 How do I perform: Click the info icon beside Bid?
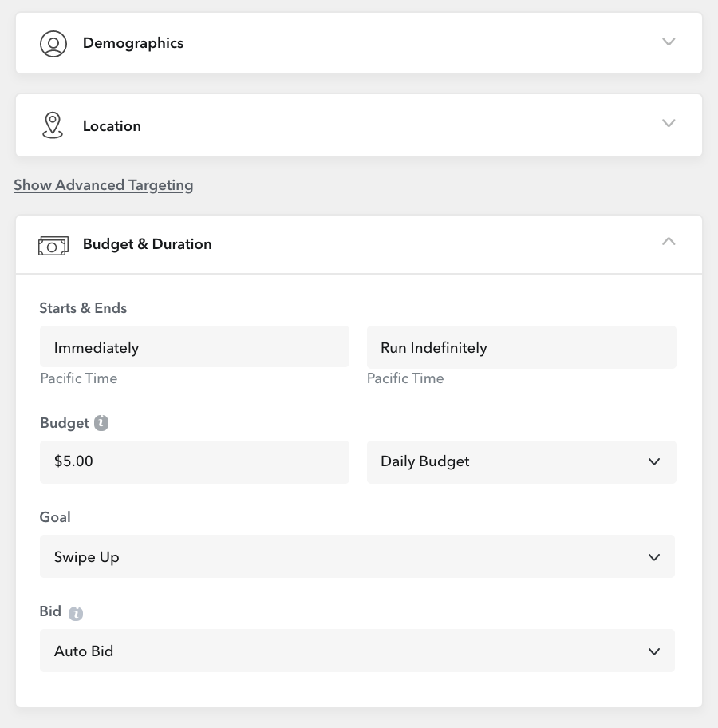pos(75,613)
